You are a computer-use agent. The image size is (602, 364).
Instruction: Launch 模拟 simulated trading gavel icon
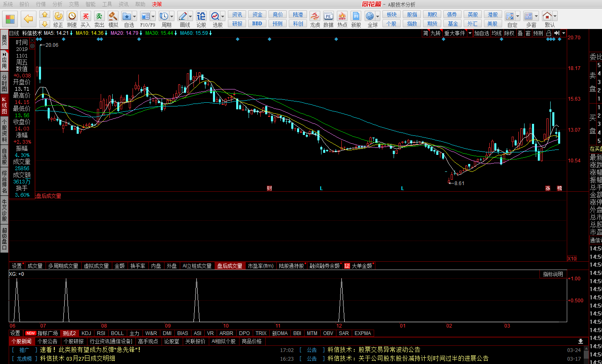(113, 16)
